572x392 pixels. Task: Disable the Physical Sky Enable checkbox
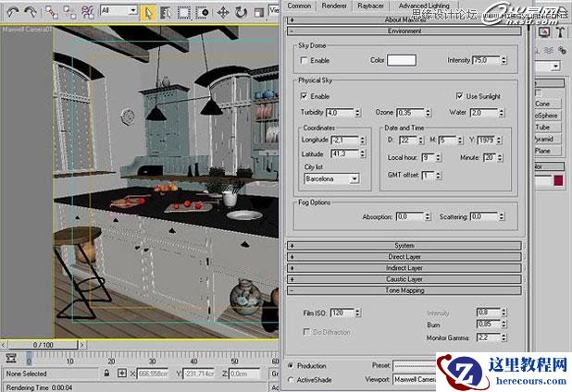click(304, 96)
